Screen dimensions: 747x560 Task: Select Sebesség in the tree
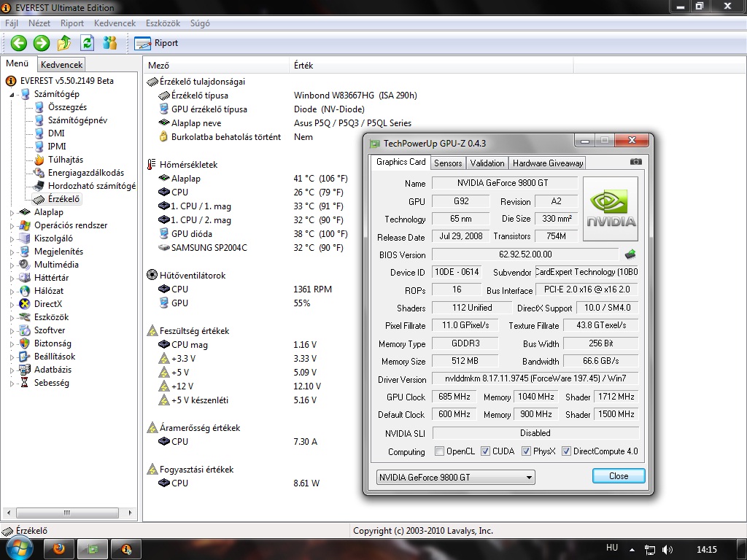coord(52,382)
